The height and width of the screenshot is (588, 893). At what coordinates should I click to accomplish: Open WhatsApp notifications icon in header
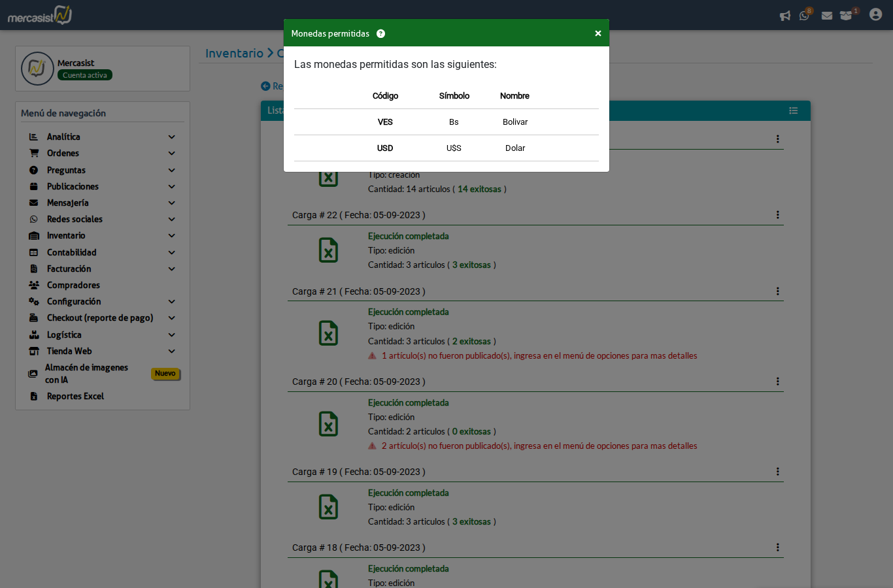tap(804, 16)
